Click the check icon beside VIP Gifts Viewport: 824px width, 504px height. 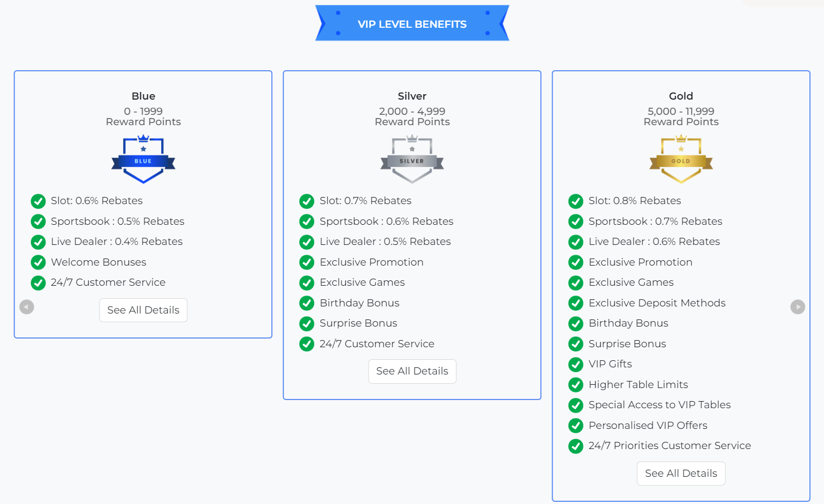(576, 365)
